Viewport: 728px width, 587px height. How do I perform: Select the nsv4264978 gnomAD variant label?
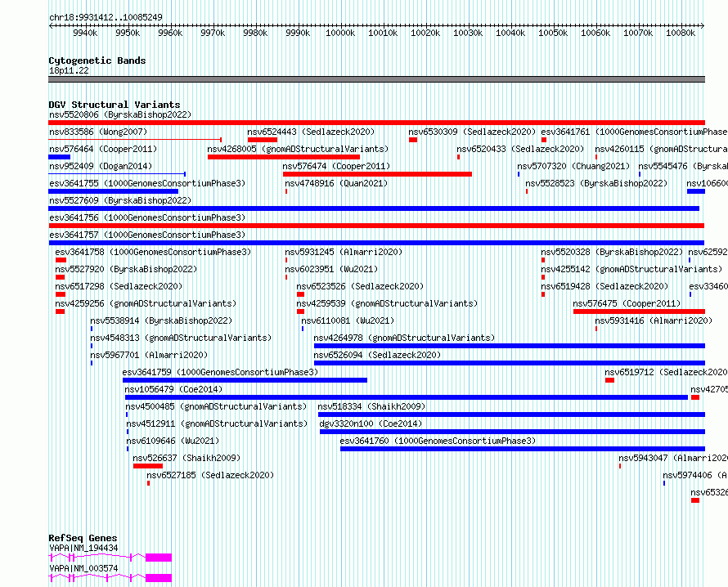coord(404,338)
